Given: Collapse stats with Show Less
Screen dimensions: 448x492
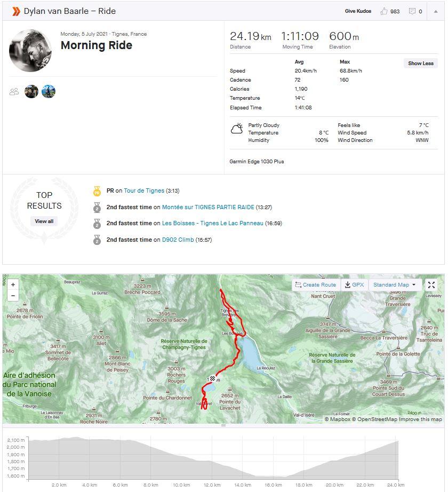Looking at the screenshot, I should click(x=421, y=64).
